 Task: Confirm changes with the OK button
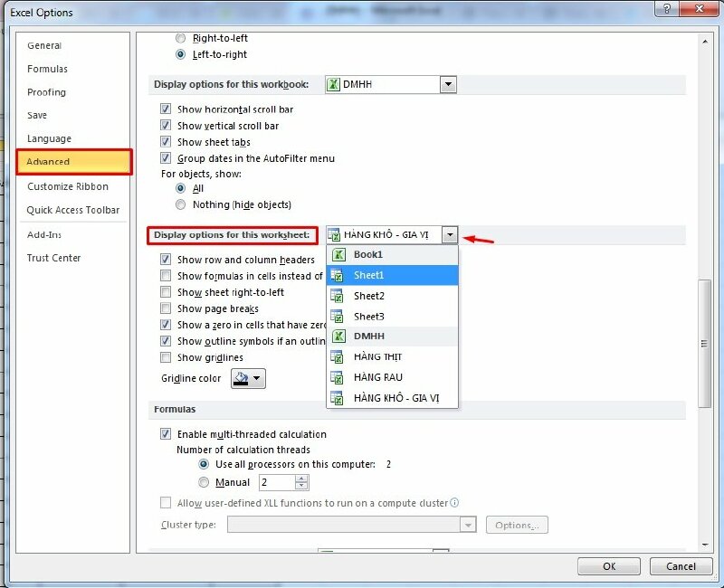pos(608,565)
